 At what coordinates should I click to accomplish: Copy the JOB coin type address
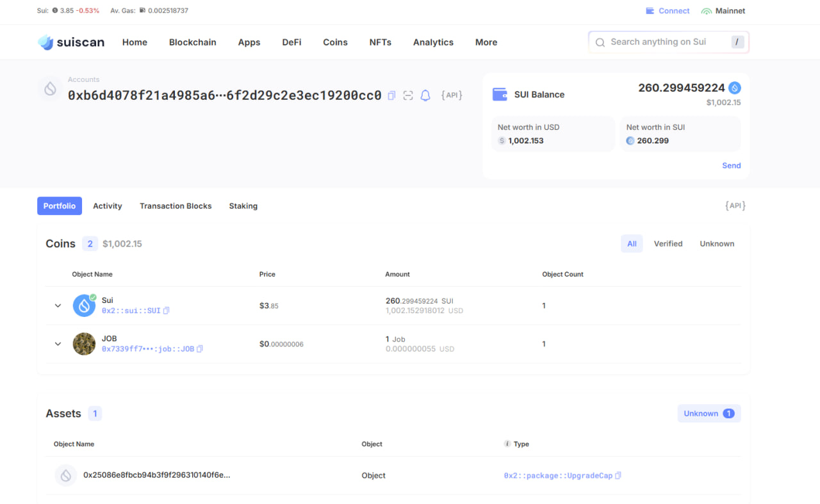tap(200, 349)
